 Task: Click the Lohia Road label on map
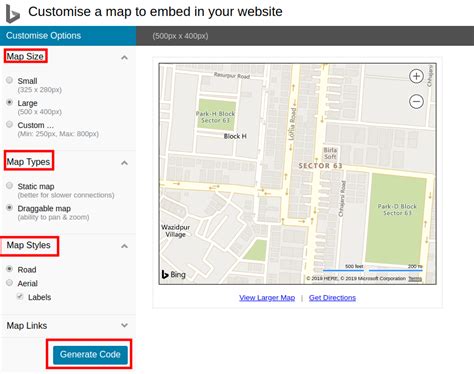click(292, 123)
